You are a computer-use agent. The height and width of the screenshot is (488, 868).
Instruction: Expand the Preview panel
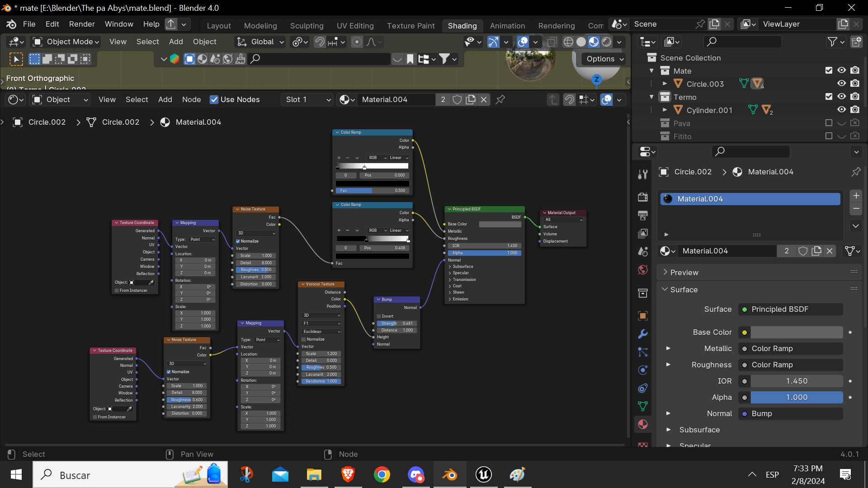tap(684, 272)
